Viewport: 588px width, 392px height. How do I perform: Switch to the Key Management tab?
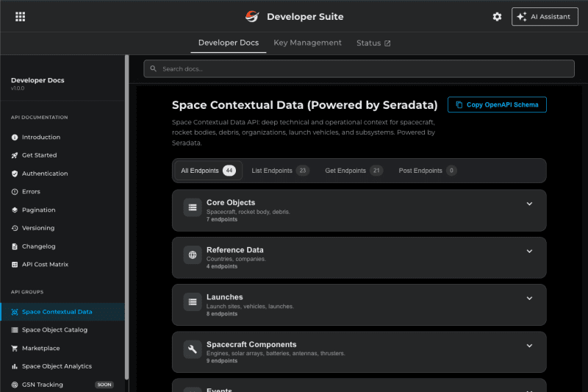point(307,43)
